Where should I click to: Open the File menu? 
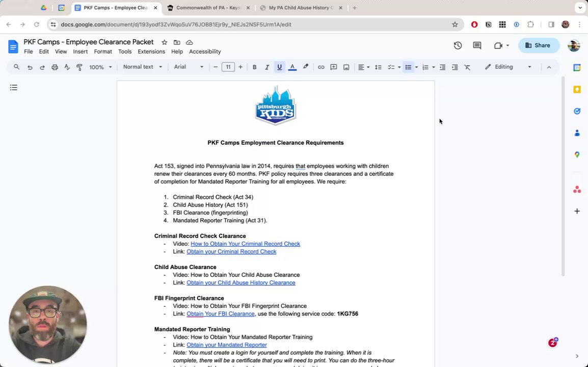(29, 52)
